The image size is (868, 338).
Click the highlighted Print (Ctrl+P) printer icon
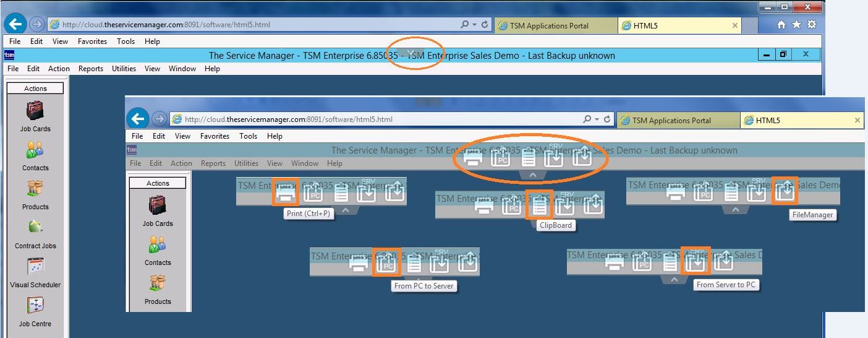[x=286, y=193]
